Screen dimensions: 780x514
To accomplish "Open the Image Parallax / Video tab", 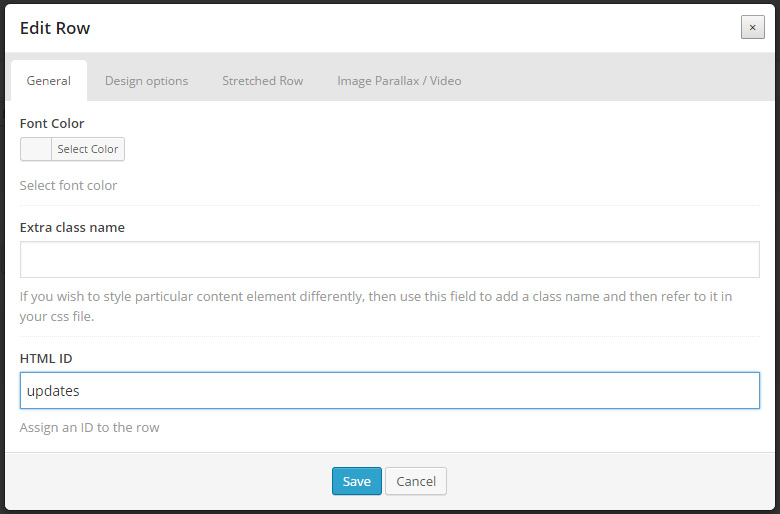I will pyautogui.click(x=399, y=81).
